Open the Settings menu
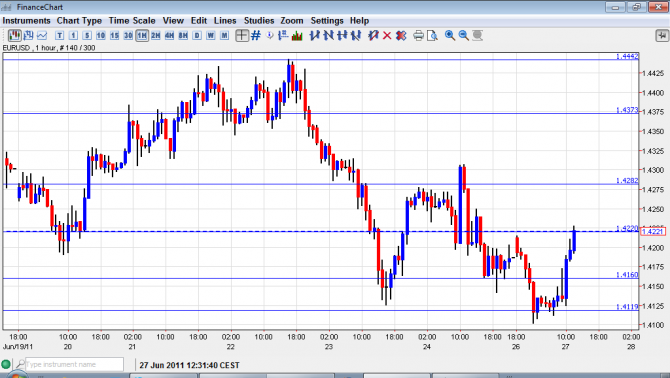670x378 pixels. [327, 21]
